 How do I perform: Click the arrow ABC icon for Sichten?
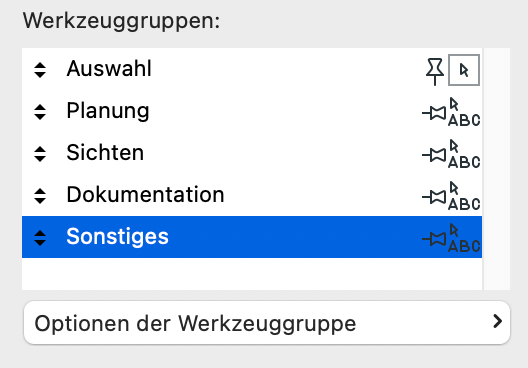click(x=464, y=154)
